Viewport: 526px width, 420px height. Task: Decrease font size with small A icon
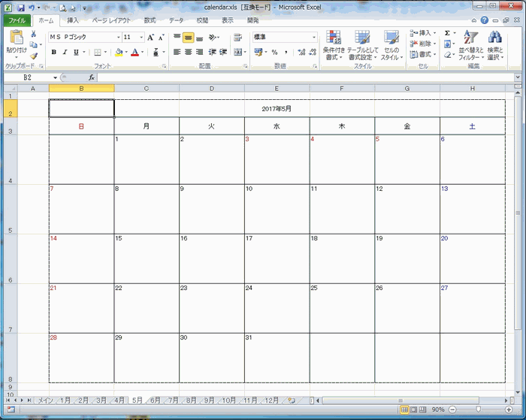[162, 38]
